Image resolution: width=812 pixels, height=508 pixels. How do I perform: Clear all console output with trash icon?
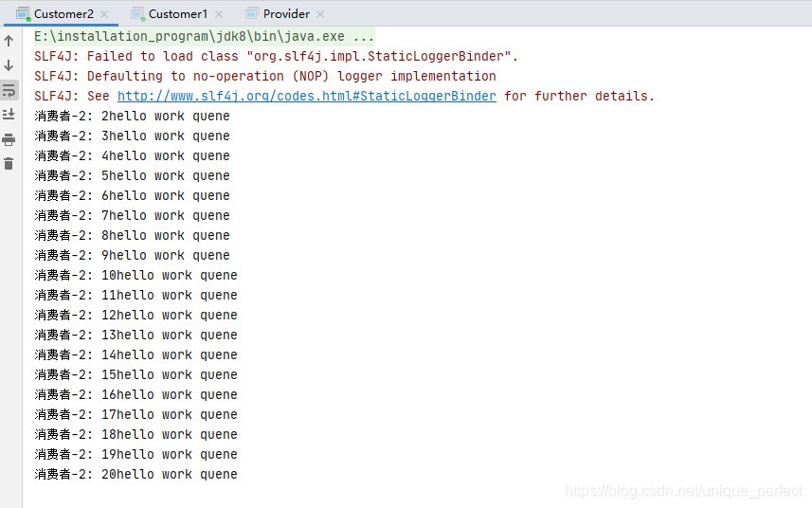click(9, 164)
